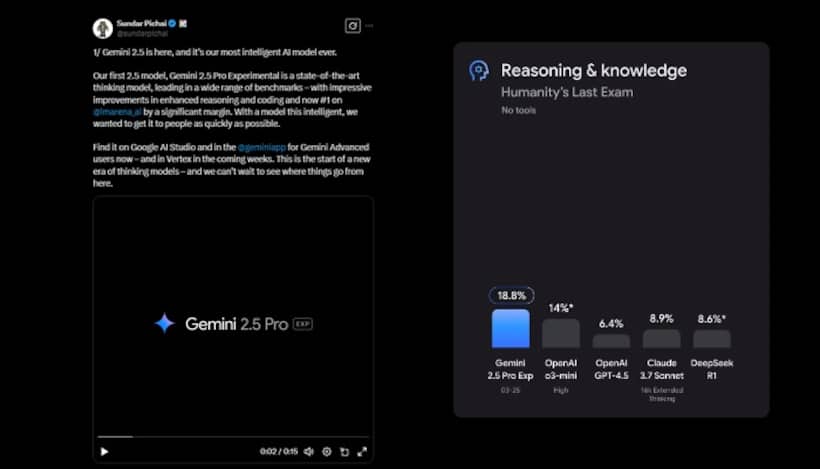Click the 8.6%* value label
820x469 pixels.
point(712,319)
